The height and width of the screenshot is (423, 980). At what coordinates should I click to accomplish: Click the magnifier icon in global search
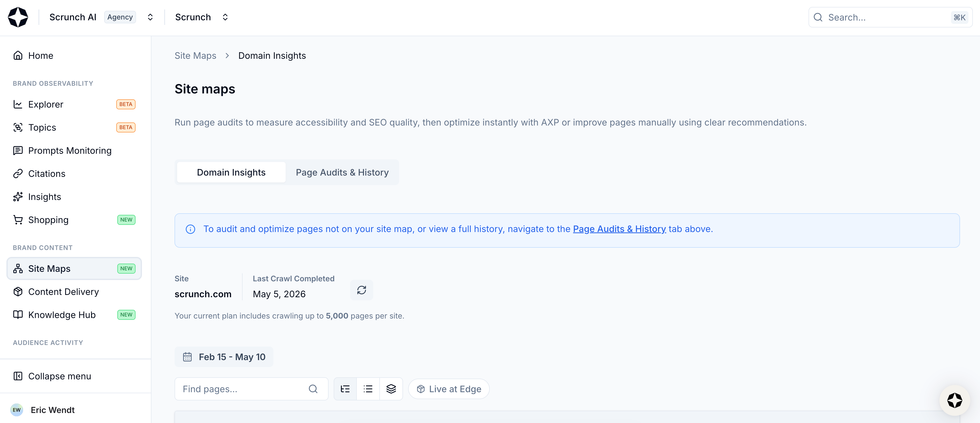pyautogui.click(x=818, y=17)
